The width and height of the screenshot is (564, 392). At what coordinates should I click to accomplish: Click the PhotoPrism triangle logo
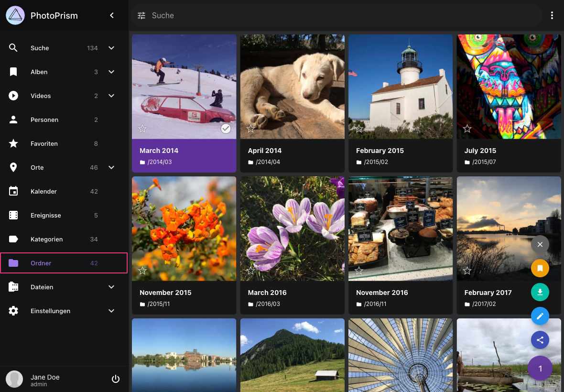click(x=15, y=15)
